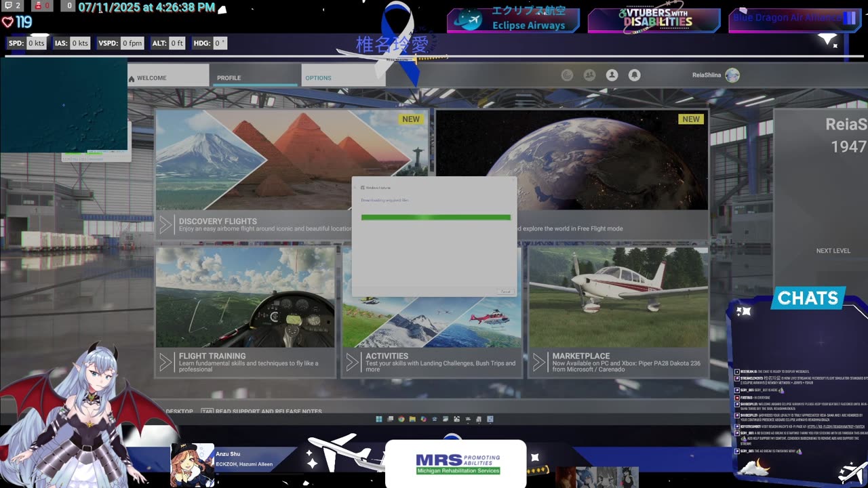Click the Marketplace arrow icon
Image resolution: width=868 pixels, height=488 pixels.
click(x=539, y=363)
